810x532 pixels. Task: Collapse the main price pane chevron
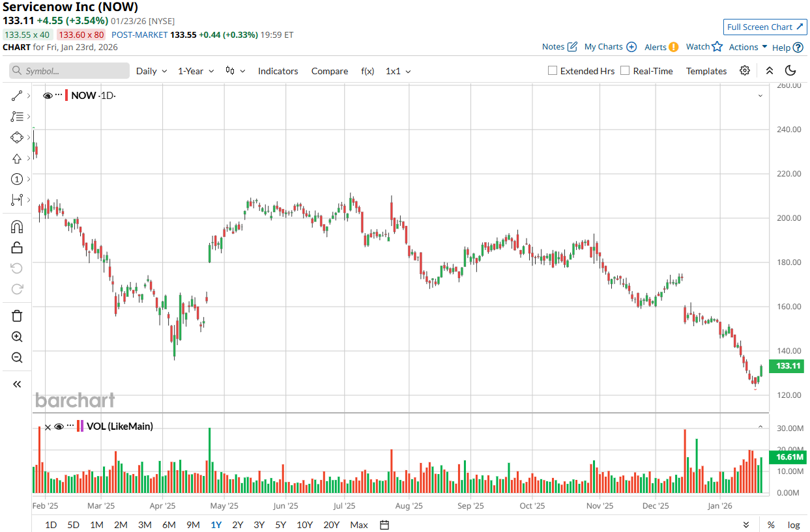coord(760,96)
